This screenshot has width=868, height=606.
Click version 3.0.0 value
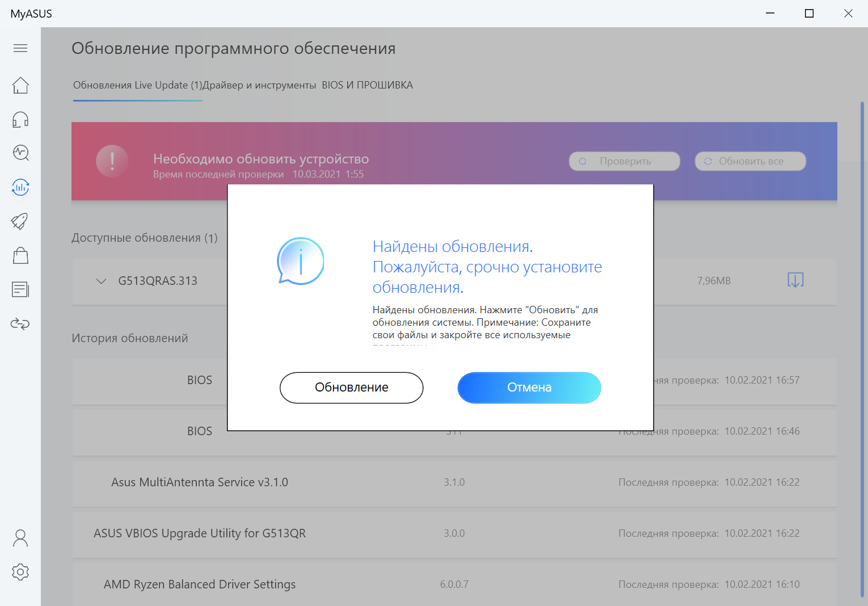pyautogui.click(x=454, y=533)
